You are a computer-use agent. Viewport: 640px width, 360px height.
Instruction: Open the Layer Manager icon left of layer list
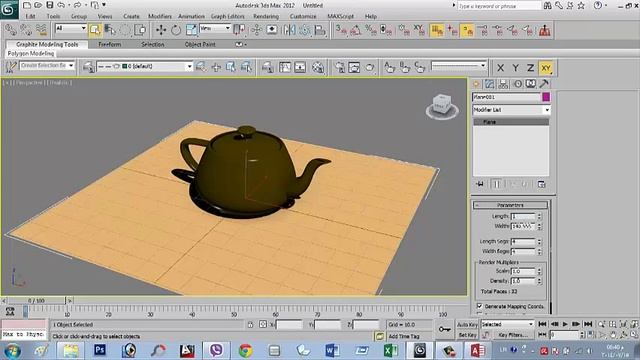[x=88, y=67]
